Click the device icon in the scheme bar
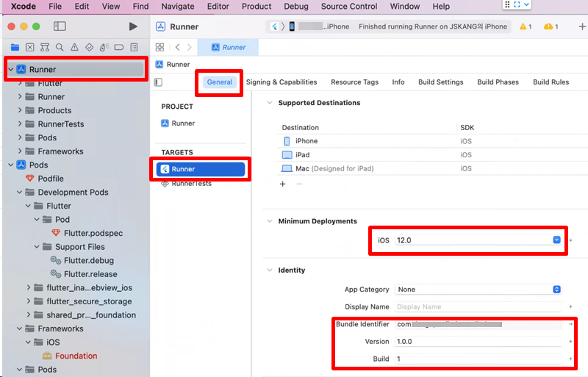588x377 pixels. pyautogui.click(x=292, y=26)
